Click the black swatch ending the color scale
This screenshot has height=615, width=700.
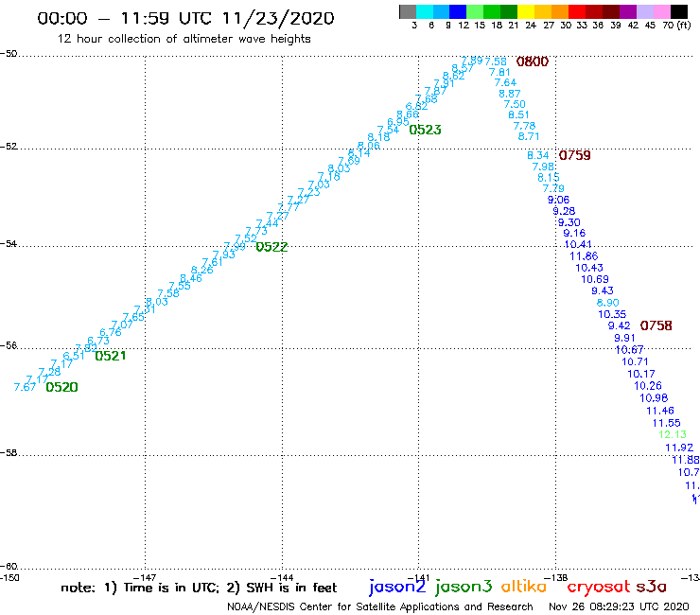point(678,11)
